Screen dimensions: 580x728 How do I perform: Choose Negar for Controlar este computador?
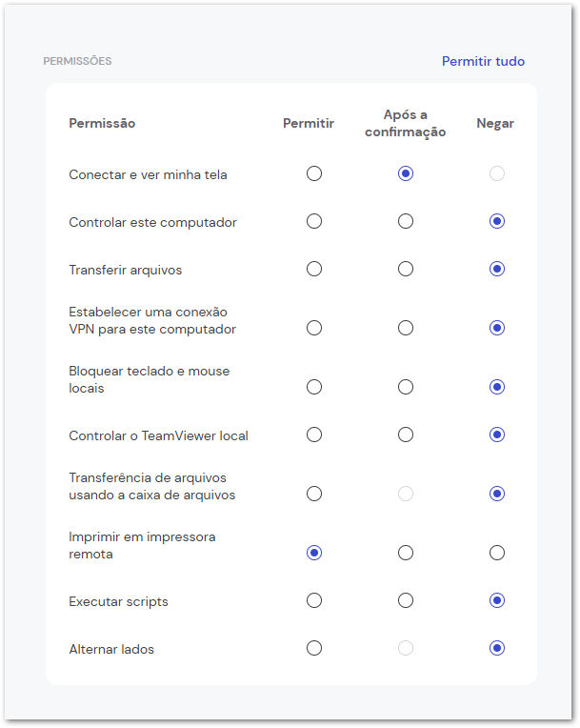click(497, 221)
